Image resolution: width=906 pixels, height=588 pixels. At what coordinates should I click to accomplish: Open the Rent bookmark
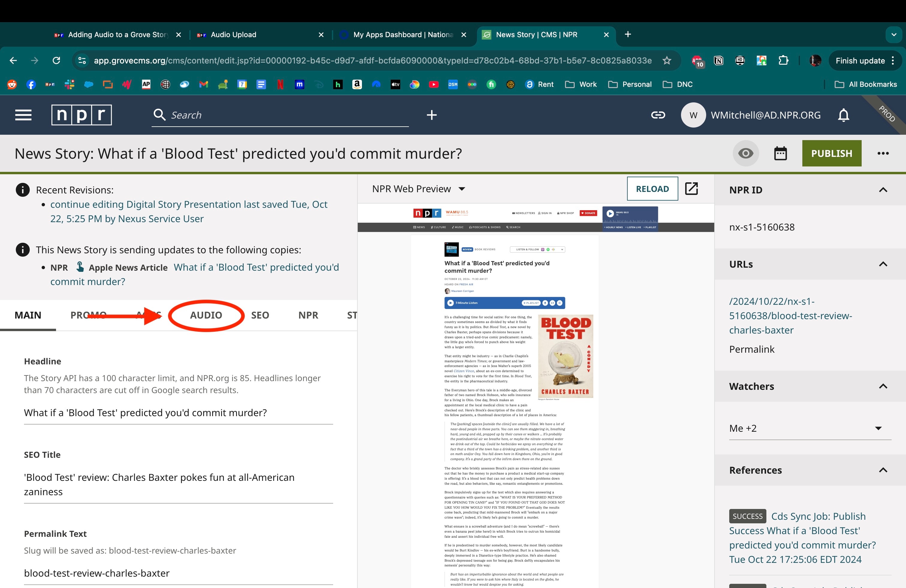pyautogui.click(x=539, y=84)
